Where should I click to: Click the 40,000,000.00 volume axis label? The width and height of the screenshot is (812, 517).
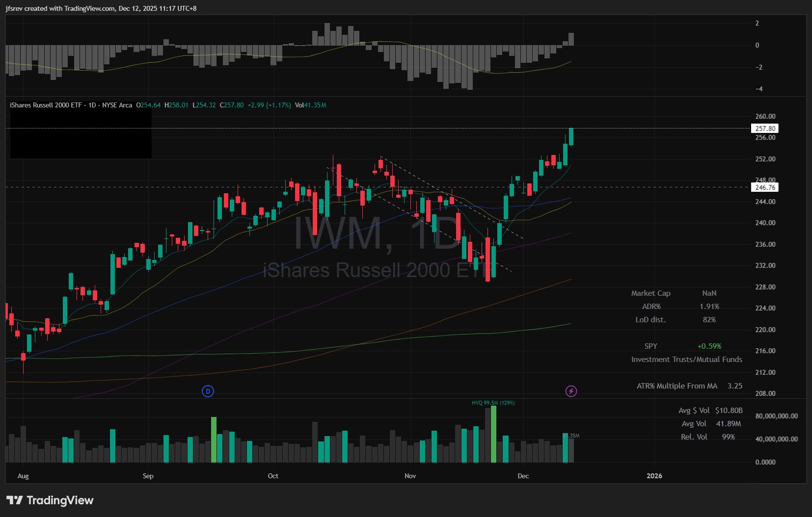pyautogui.click(x=776, y=439)
